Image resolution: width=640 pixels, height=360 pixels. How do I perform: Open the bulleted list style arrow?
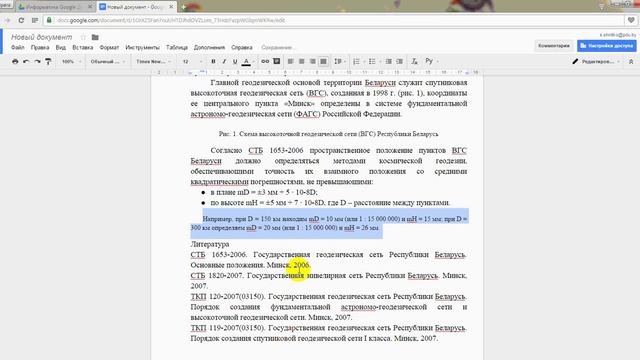[x=380, y=62]
